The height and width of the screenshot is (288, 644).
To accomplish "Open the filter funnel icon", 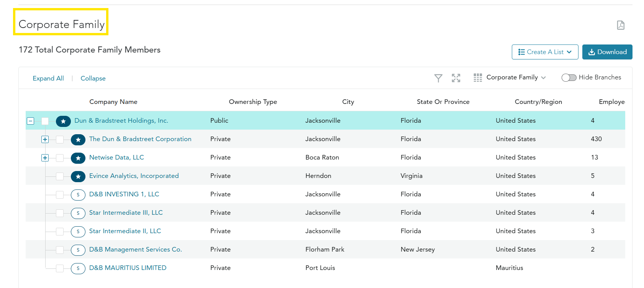I will click(438, 78).
